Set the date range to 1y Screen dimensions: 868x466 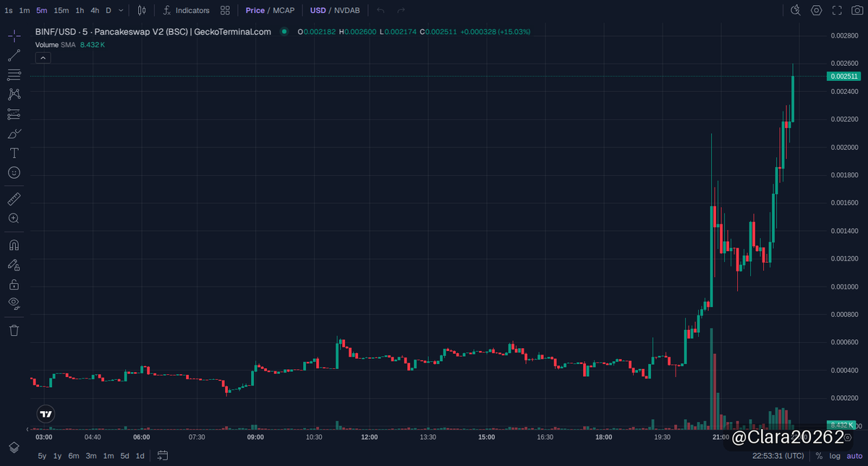[57, 456]
